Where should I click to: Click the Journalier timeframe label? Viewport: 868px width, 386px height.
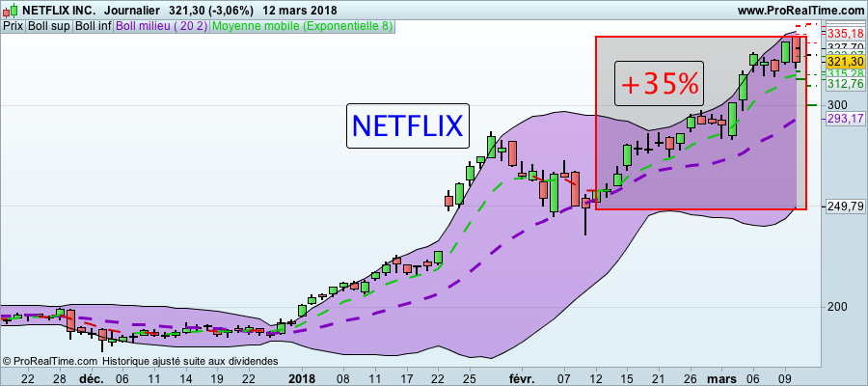click(x=133, y=11)
